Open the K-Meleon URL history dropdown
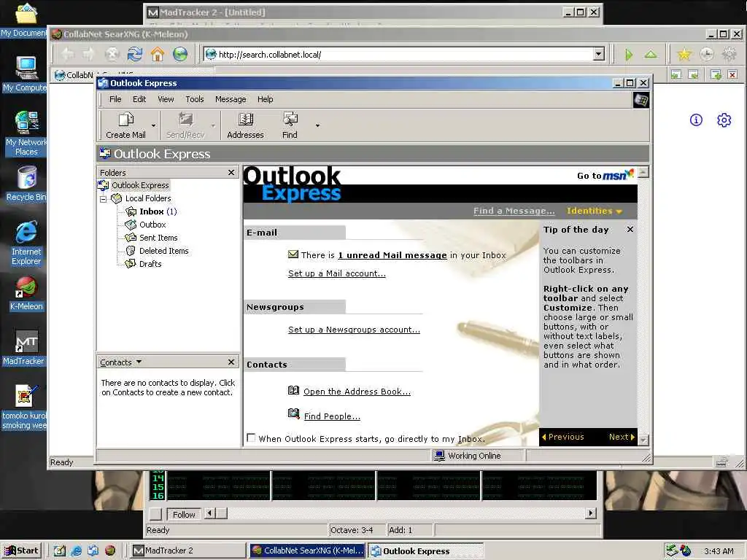This screenshot has width=747, height=560. pos(599,54)
